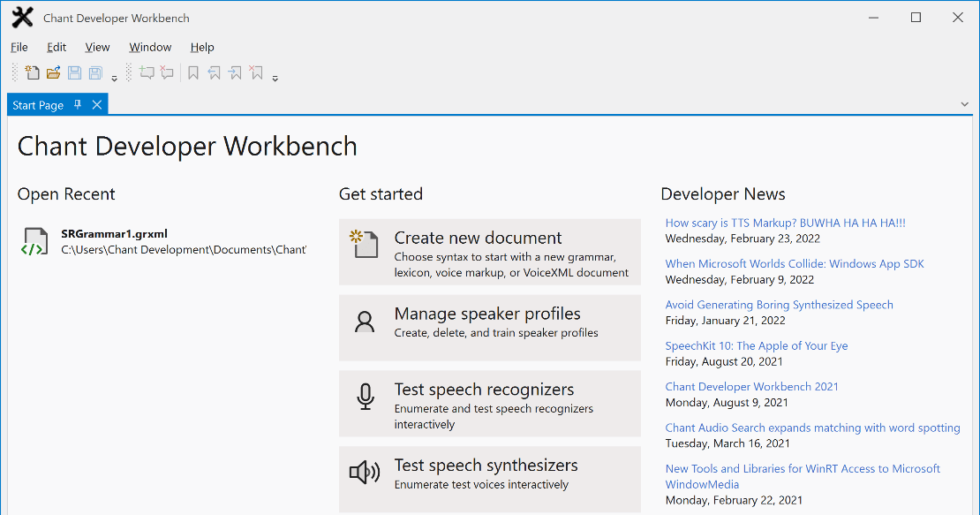Jump to the previous bookmark icon
The image size is (980, 515).
click(214, 72)
